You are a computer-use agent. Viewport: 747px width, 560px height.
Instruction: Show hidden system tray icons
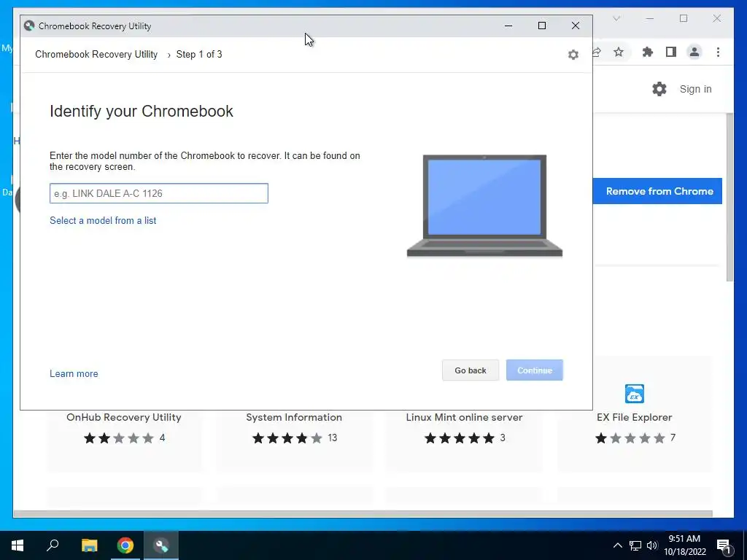[x=617, y=545]
